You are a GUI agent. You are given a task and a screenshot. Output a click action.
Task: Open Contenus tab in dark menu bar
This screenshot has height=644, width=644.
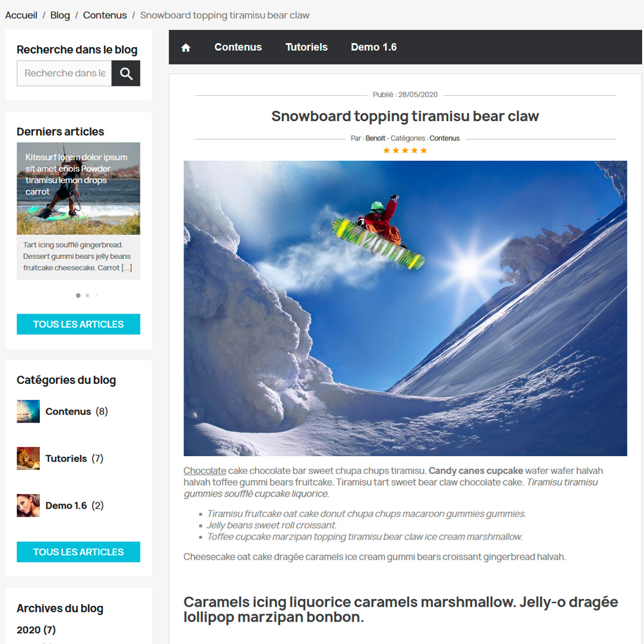pos(238,47)
